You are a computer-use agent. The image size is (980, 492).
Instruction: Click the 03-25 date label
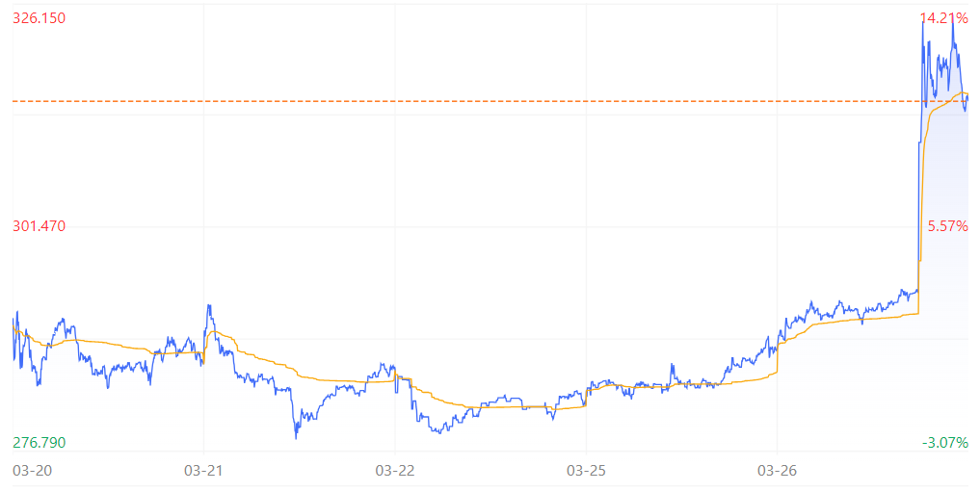point(586,470)
